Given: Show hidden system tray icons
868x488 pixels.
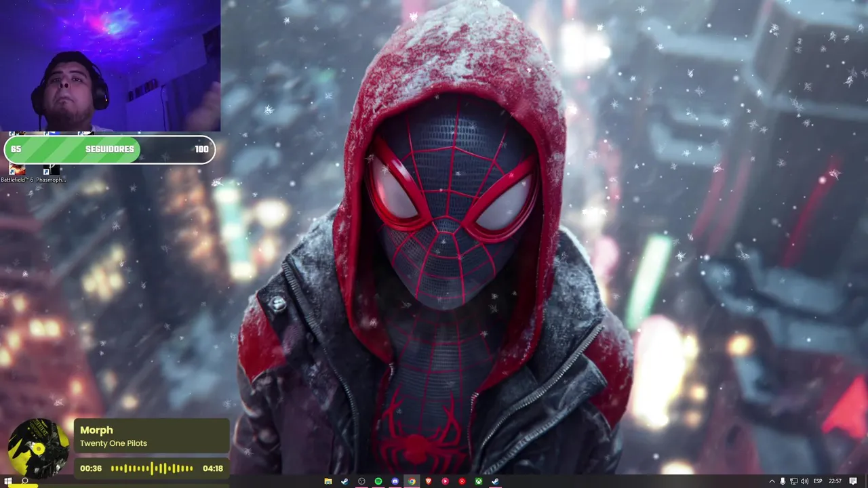Looking at the screenshot, I should [772, 481].
